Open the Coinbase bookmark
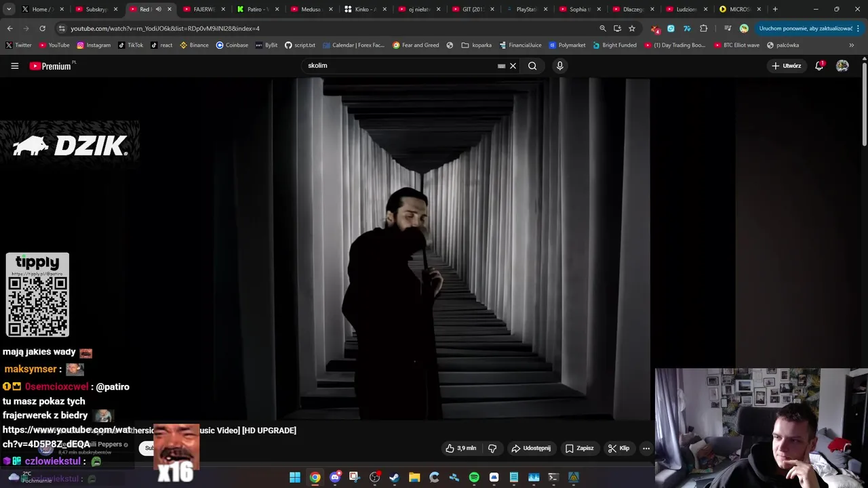This screenshot has width=868, height=488. coord(232,45)
